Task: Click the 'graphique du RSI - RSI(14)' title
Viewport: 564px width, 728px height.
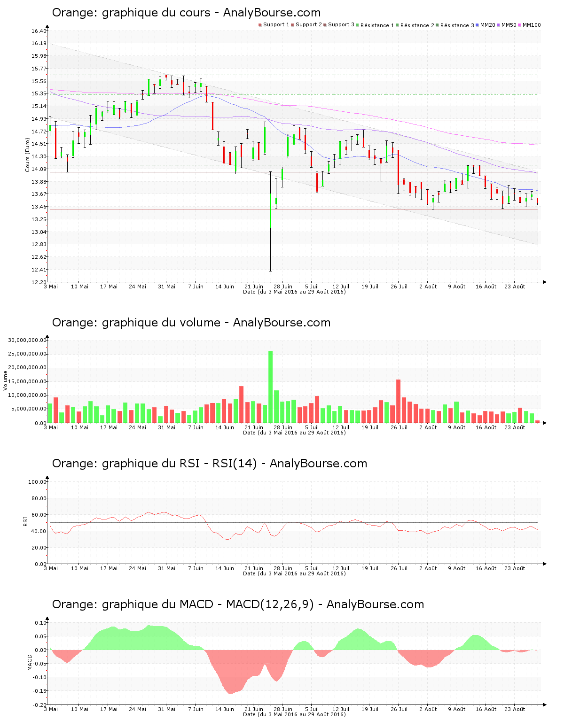Action: pyautogui.click(x=210, y=464)
